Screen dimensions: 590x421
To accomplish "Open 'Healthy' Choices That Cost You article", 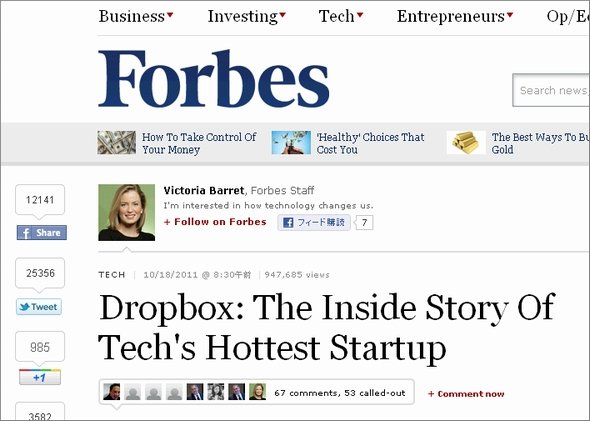I will 370,143.
